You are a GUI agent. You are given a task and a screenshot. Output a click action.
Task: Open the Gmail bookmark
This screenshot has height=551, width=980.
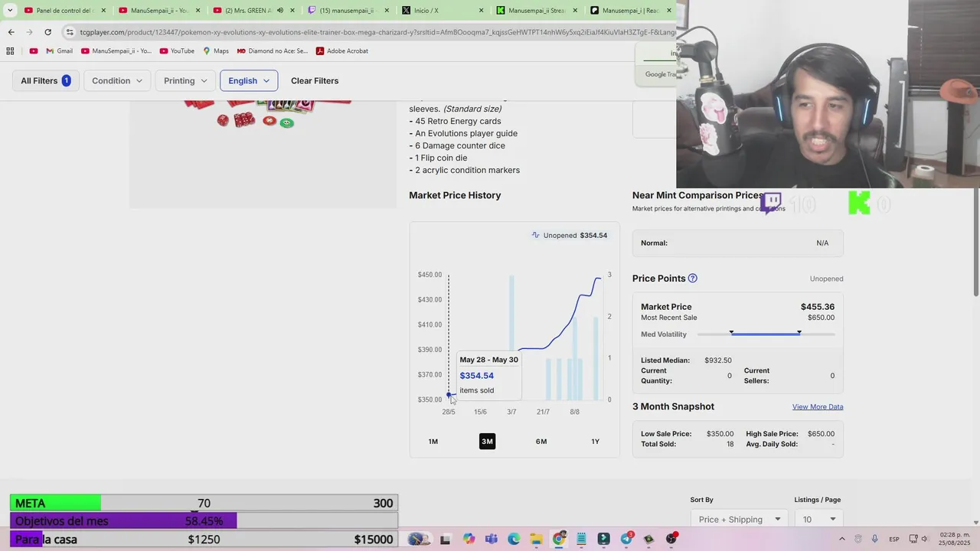pyautogui.click(x=59, y=51)
